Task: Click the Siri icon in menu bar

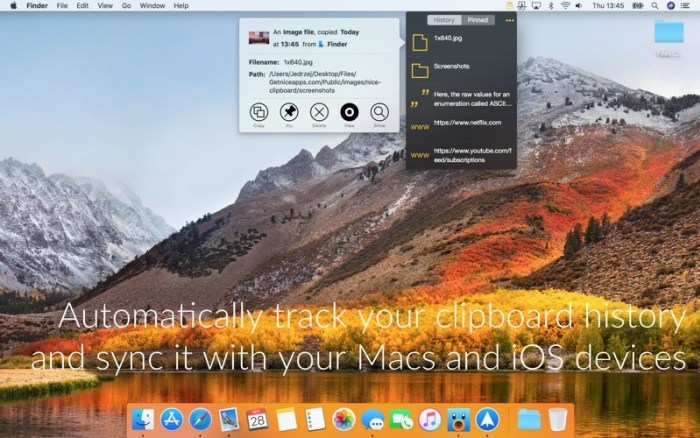Action: [671, 6]
